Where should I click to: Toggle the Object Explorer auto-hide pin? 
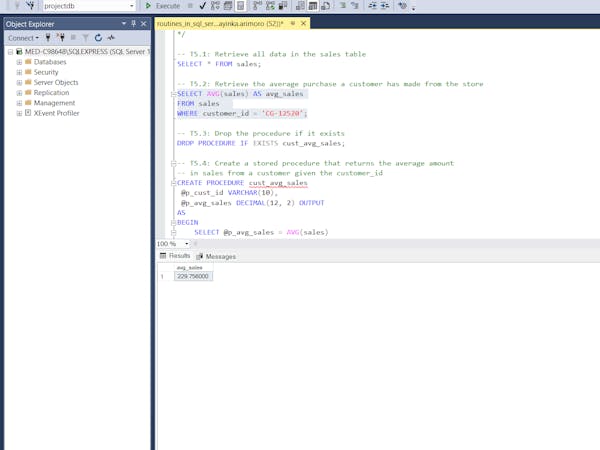[134, 24]
